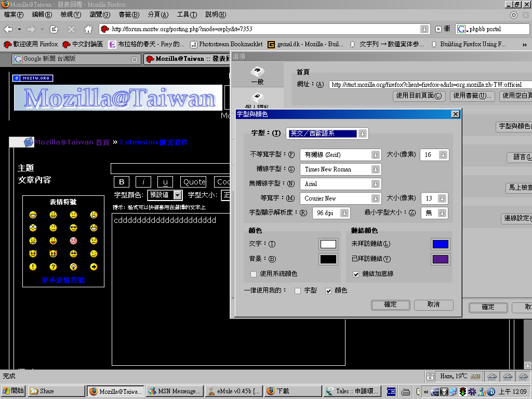532x399 pixels.
Task: Toggle always use my colors (顏色) checkbox
Action: [328, 291]
